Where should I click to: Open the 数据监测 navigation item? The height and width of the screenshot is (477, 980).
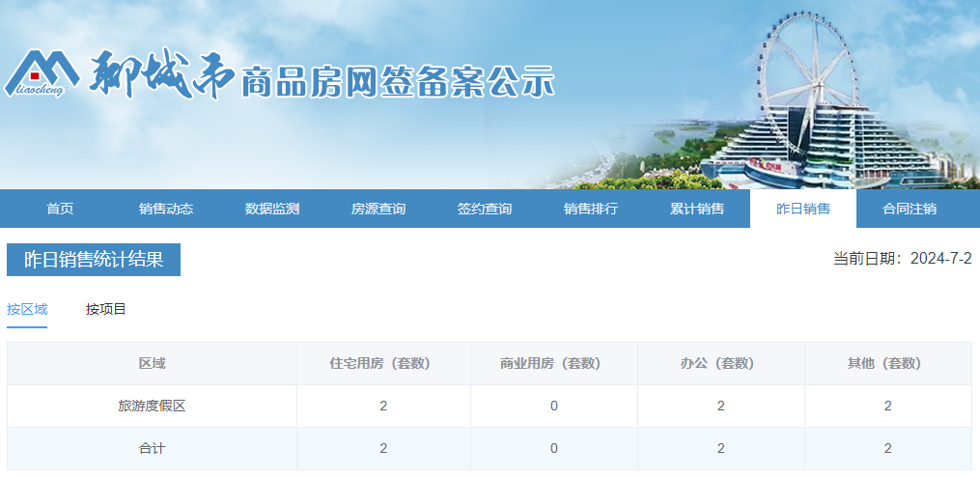click(x=272, y=209)
